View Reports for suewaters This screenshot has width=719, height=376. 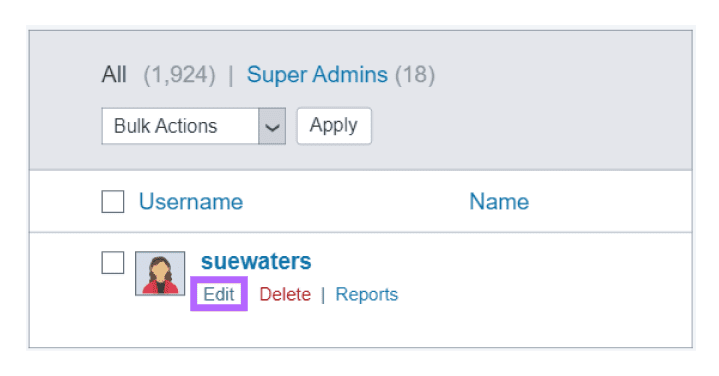click(x=367, y=294)
